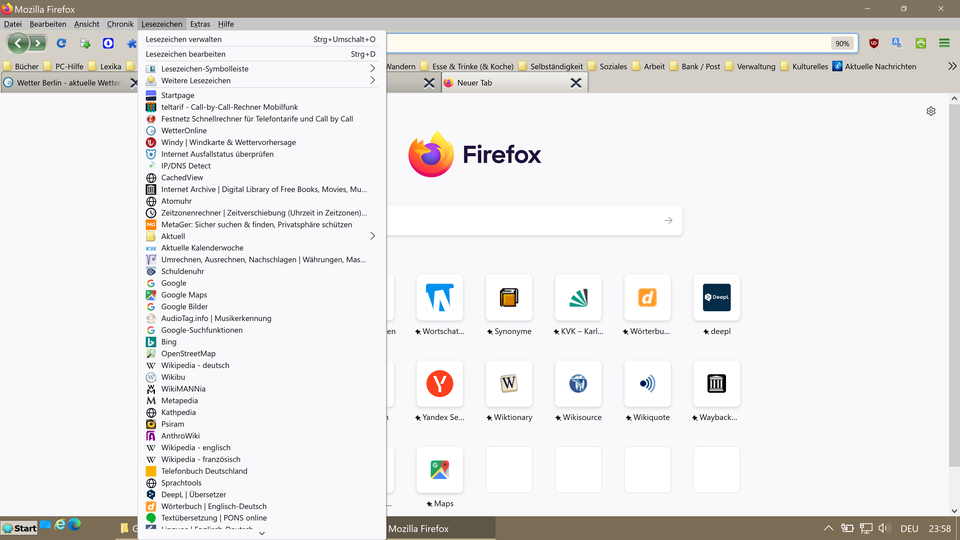Open the OpenStreetMap bookmark

coord(261,353)
